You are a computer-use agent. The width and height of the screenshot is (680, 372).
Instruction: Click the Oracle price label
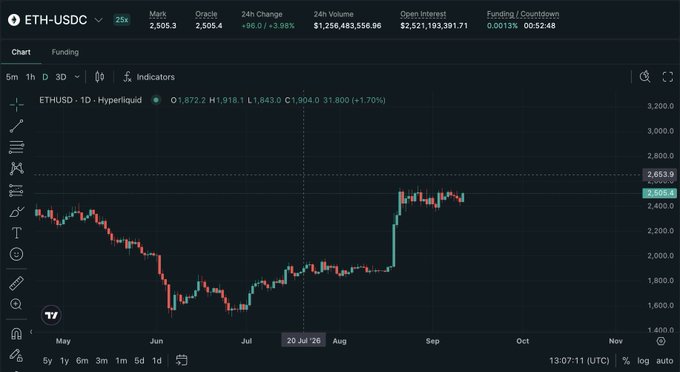coord(206,14)
